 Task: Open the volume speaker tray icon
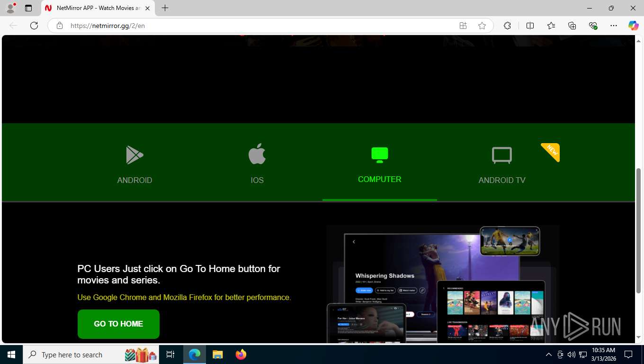[571, 355]
